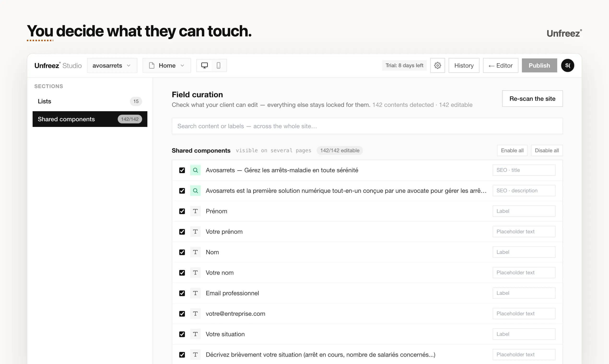Click '142 contents detected · 142 editable' text
Image resolution: width=609 pixels, height=364 pixels.
point(422,105)
